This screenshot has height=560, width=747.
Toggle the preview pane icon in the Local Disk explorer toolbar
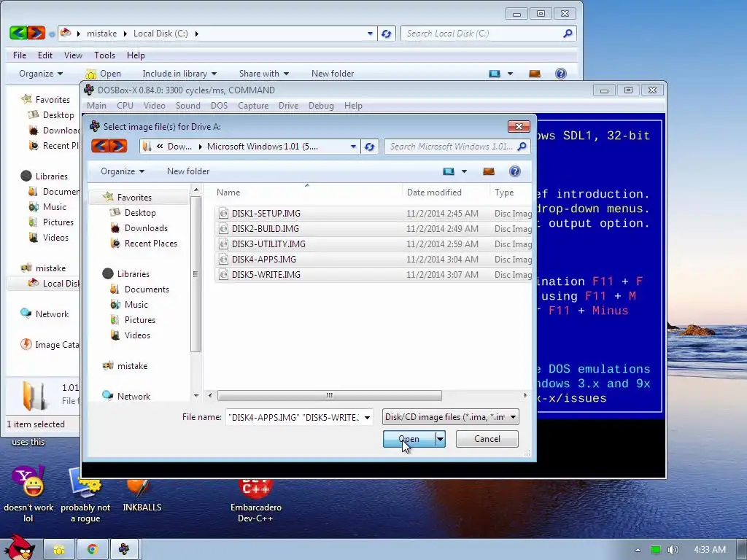click(x=535, y=74)
